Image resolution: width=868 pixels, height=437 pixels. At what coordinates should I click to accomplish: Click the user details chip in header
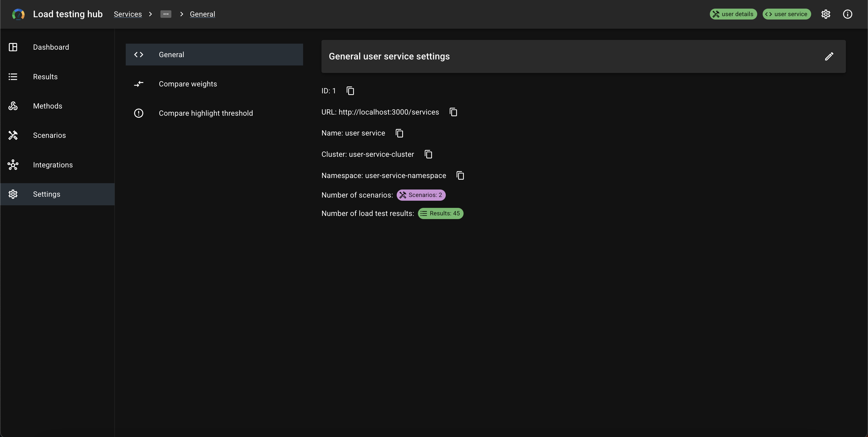733,14
